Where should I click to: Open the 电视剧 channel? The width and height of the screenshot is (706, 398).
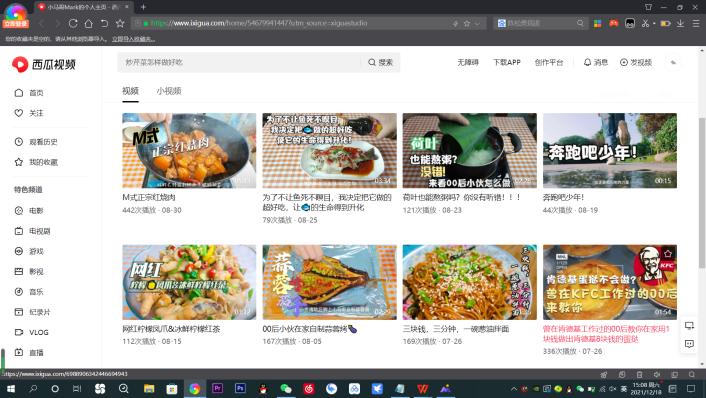(x=32, y=231)
